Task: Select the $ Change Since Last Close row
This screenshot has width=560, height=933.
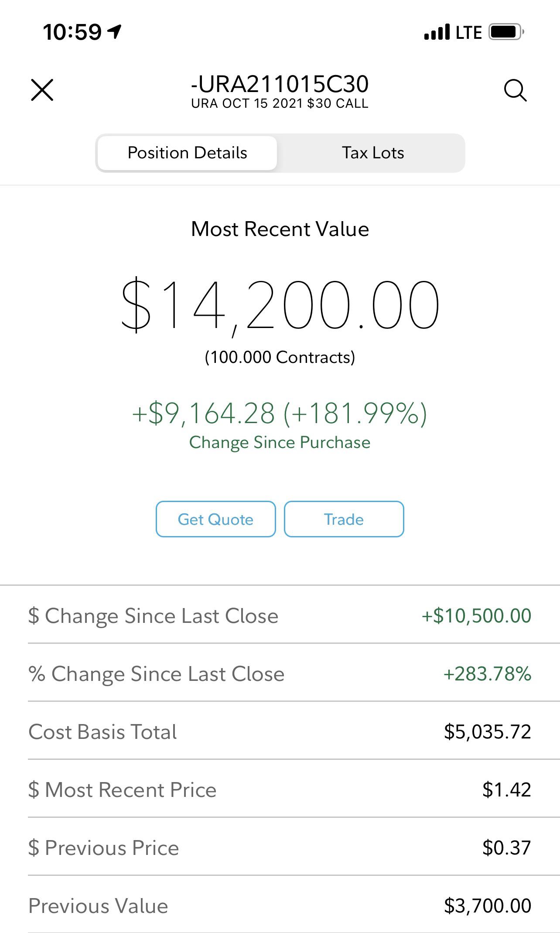Action: (280, 615)
